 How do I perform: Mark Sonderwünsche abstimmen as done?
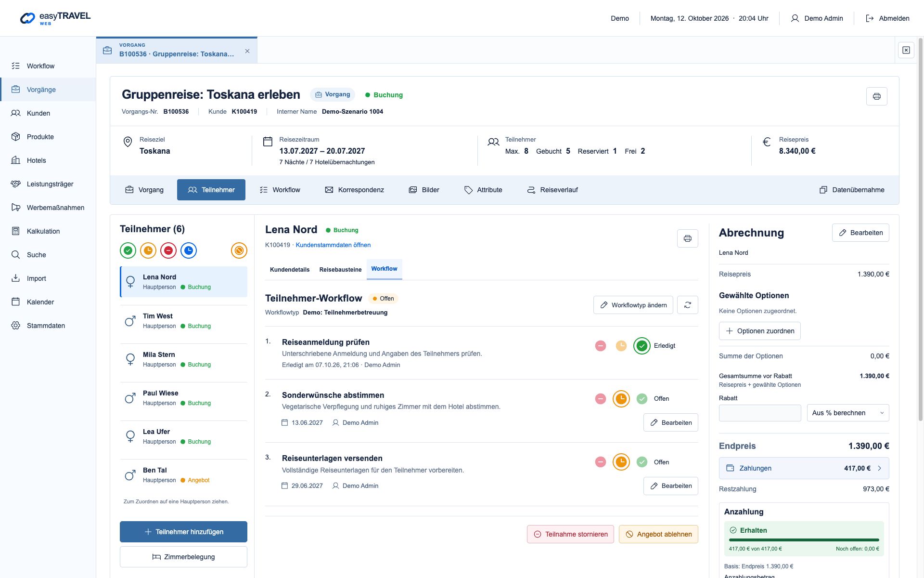[x=642, y=399]
